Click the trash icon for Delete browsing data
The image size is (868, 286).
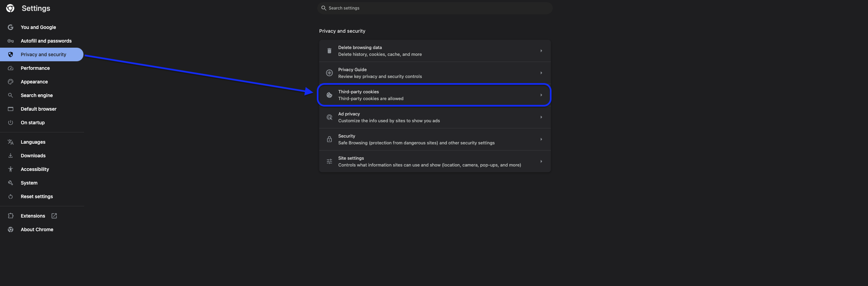(329, 51)
